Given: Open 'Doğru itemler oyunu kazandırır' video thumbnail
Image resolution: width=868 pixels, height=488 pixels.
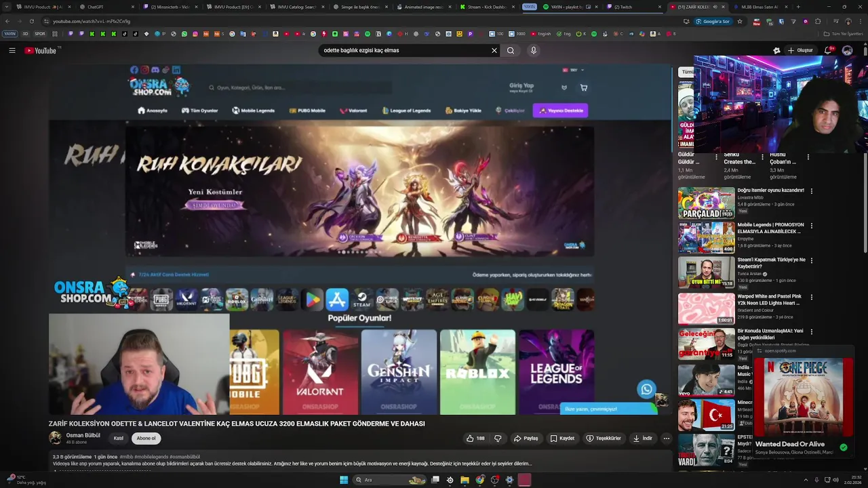Looking at the screenshot, I should click(x=706, y=203).
